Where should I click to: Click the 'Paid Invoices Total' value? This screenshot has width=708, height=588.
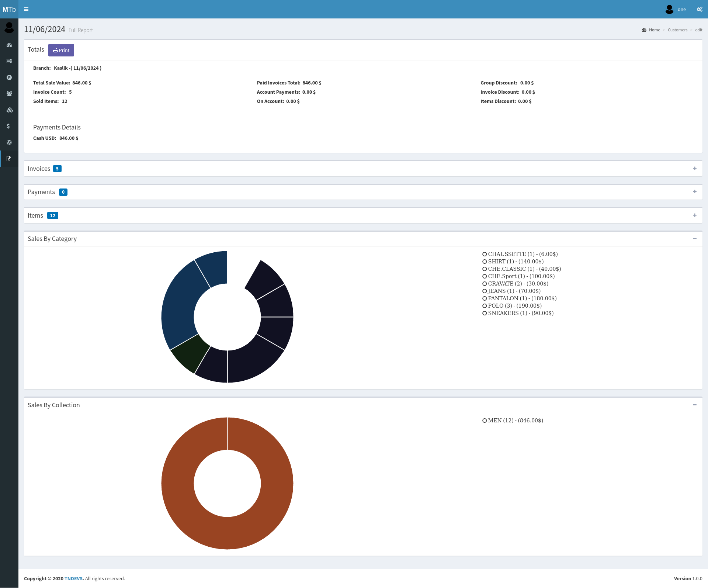pos(312,83)
